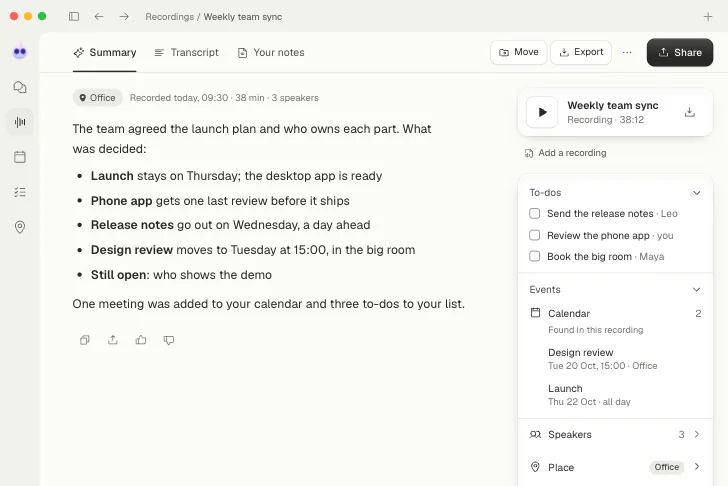The height and width of the screenshot is (486, 728).
Task: Open the more options ellipsis menu
Action: [627, 52]
